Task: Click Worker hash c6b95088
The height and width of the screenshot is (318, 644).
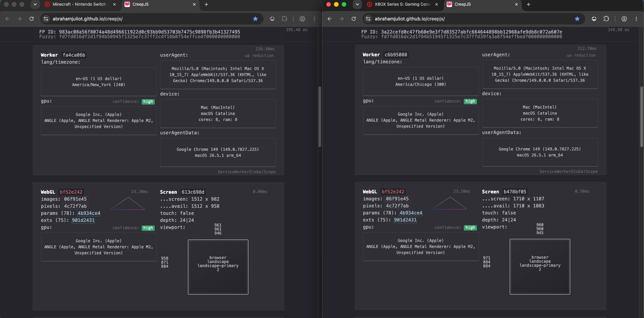Action: tap(396, 55)
